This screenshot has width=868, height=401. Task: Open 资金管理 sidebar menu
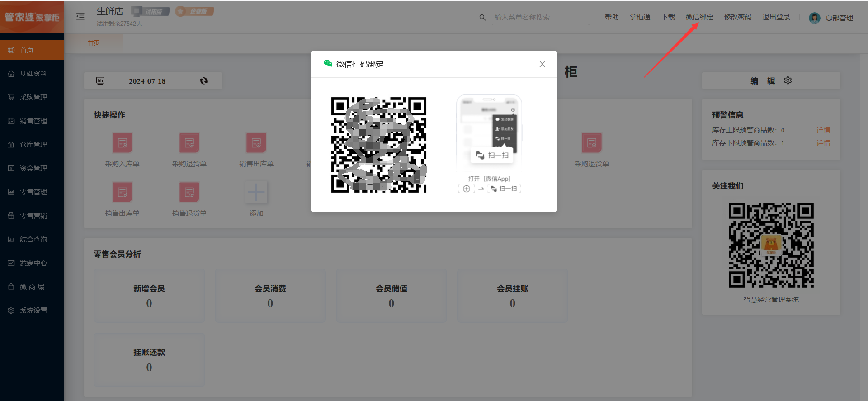point(32,168)
